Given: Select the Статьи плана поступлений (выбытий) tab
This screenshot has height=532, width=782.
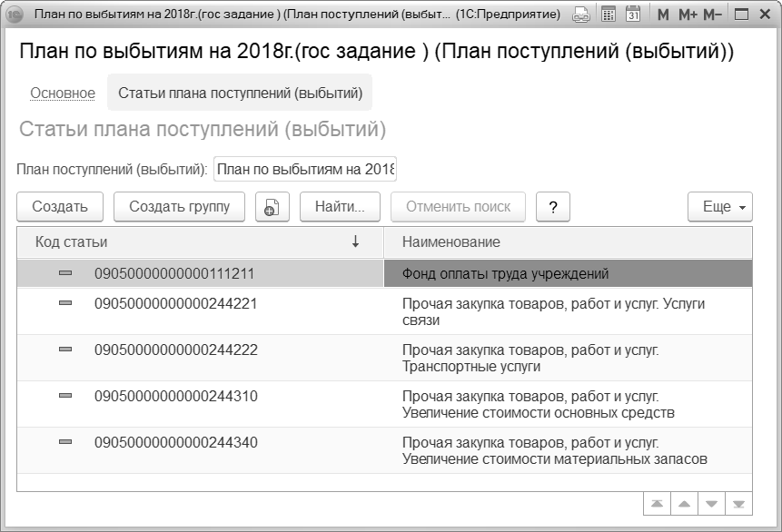Looking at the screenshot, I should [240, 94].
